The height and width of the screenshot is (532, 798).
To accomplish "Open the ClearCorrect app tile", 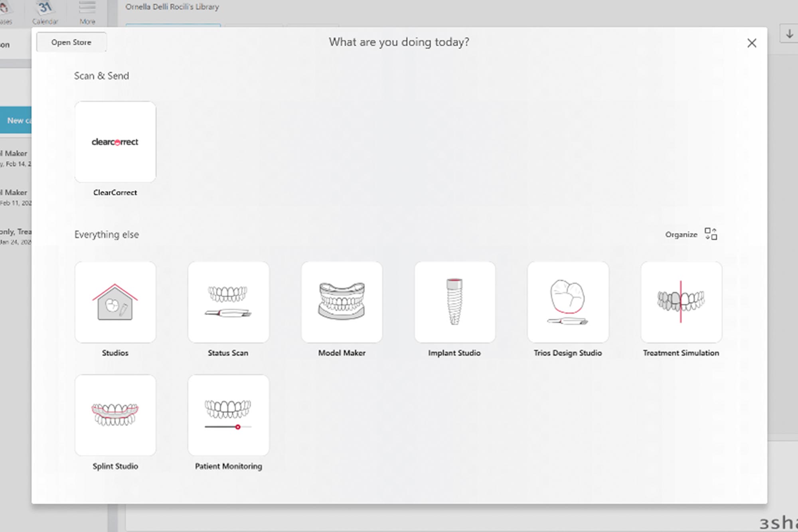I will 115,142.
